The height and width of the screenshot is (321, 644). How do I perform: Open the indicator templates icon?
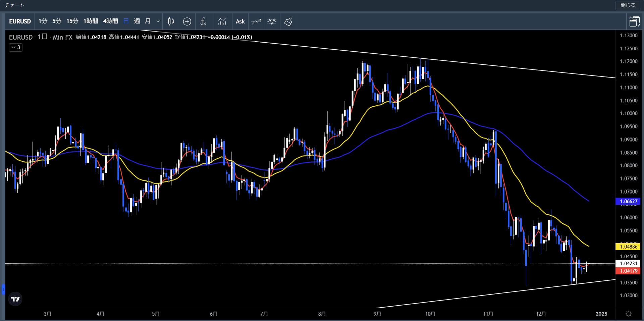[x=222, y=21]
